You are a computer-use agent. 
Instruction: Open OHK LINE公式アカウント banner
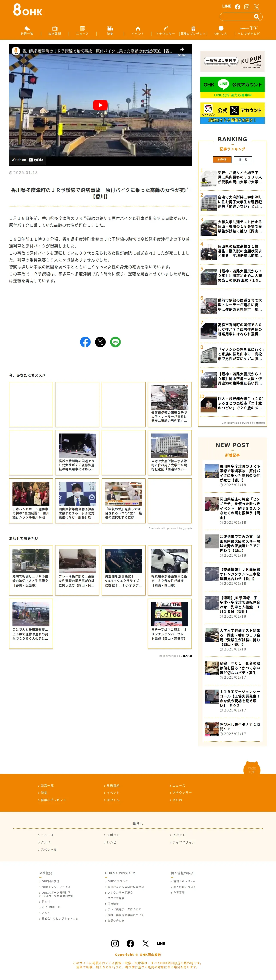click(233, 87)
